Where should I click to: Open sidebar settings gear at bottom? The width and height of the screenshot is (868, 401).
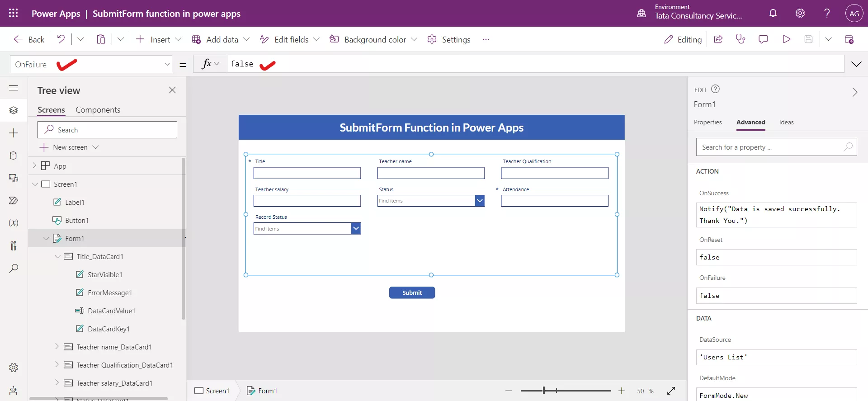pos(14,368)
